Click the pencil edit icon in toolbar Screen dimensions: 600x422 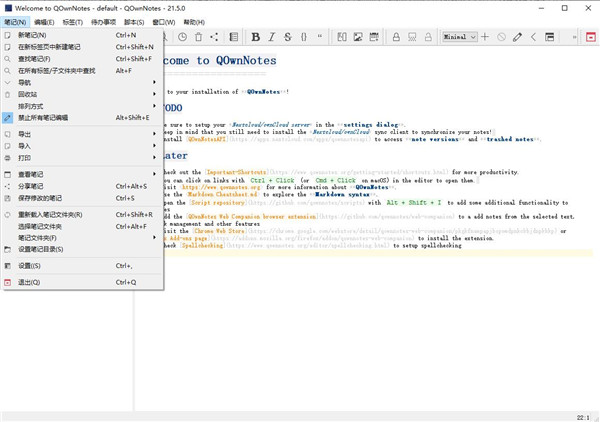coord(517,37)
